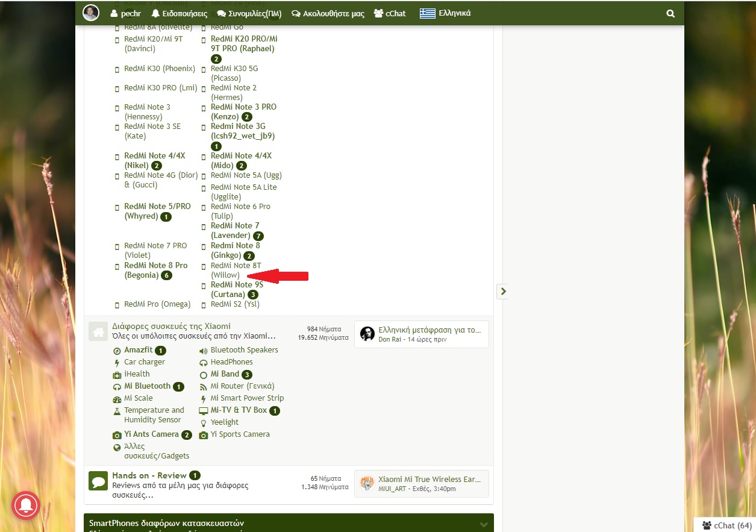
Task: Open Don Rai user profile link
Action: (x=389, y=339)
